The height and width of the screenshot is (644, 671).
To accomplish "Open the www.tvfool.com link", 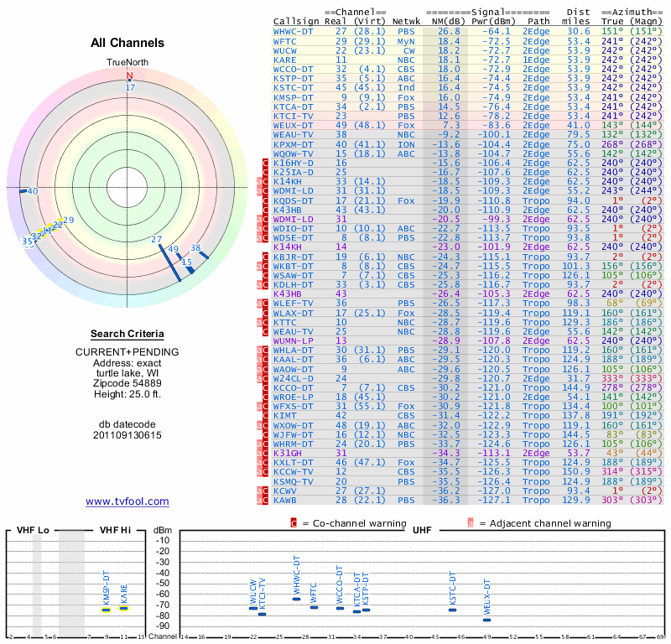I will 127,501.
